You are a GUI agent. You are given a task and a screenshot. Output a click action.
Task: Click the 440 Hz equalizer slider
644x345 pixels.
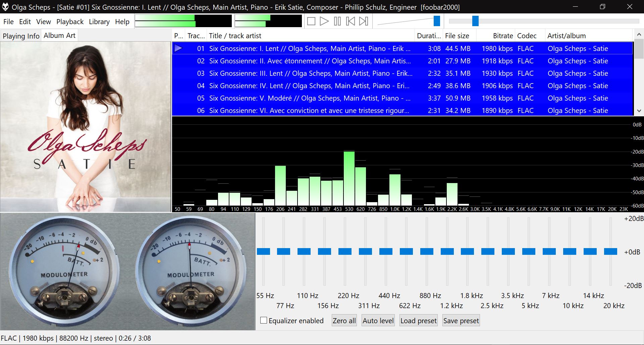pos(386,251)
